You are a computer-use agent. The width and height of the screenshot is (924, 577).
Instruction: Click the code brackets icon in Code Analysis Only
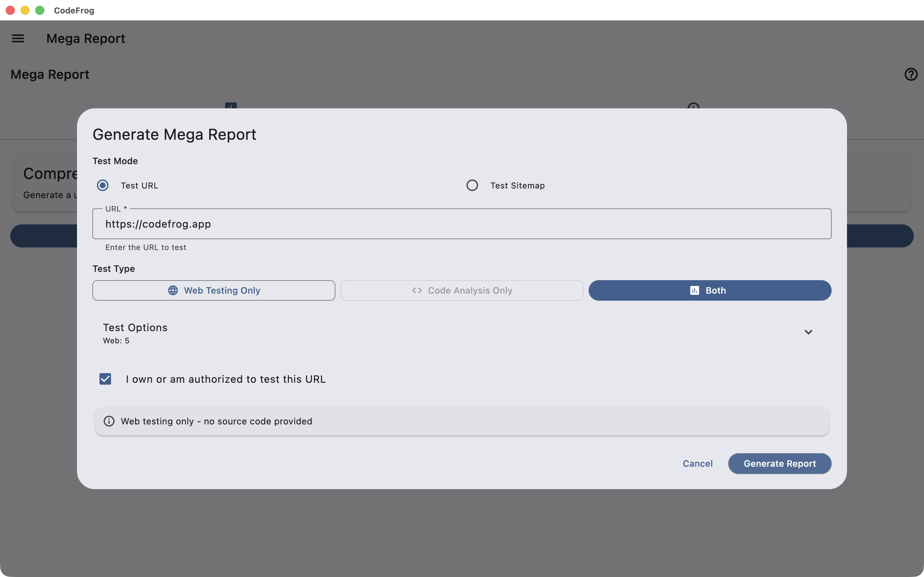point(417,290)
